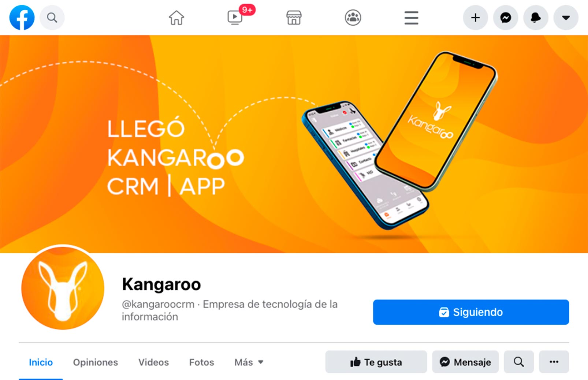Expand the Más tab dropdown
The image size is (588, 380).
(x=249, y=362)
